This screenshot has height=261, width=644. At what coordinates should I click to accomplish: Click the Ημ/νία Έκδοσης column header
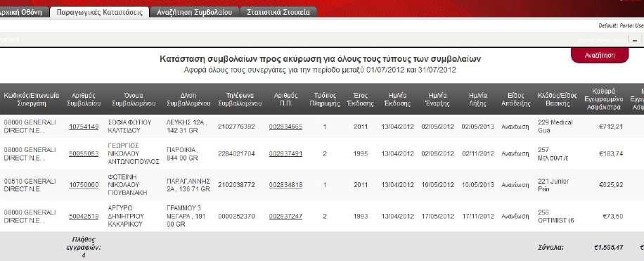tap(397, 99)
